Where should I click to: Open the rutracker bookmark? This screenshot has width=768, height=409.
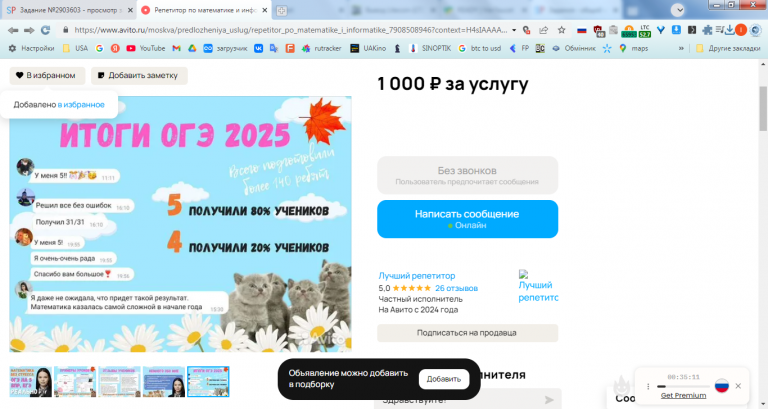(x=321, y=48)
